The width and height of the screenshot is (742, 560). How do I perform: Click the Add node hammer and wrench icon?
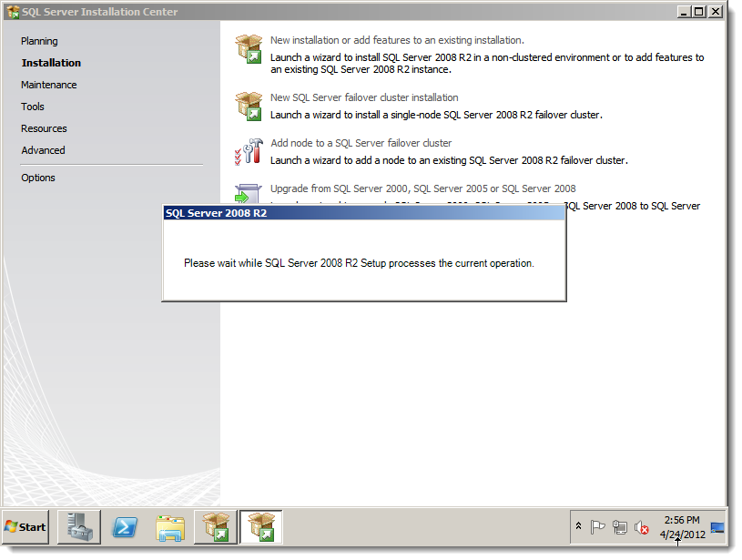coord(249,151)
